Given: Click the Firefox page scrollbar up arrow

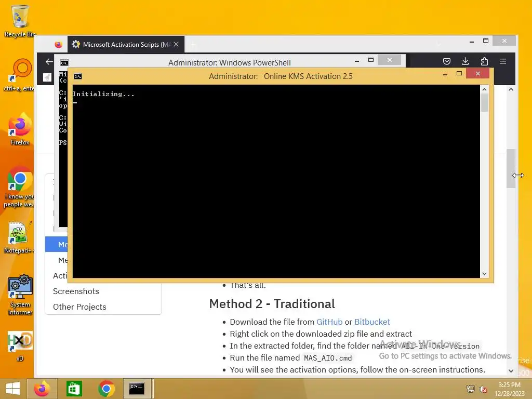Looking at the screenshot, I should (511, 89).
